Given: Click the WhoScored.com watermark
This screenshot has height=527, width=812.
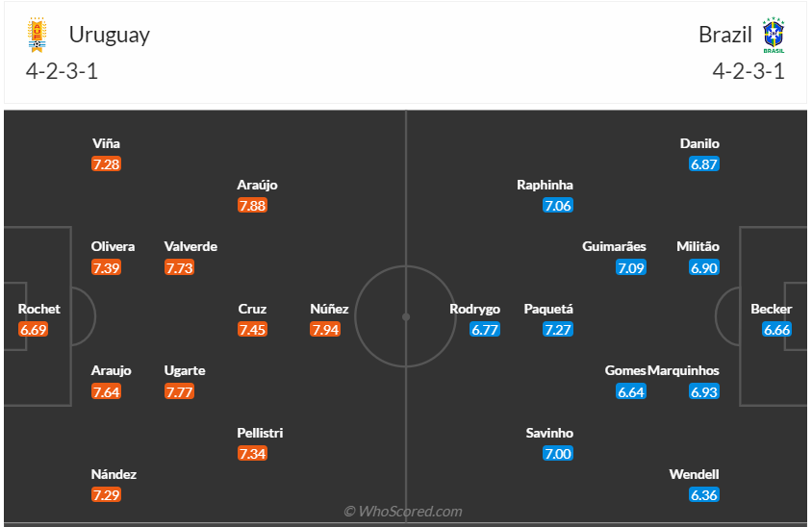Looking at the screenshot, I should 403,512.
